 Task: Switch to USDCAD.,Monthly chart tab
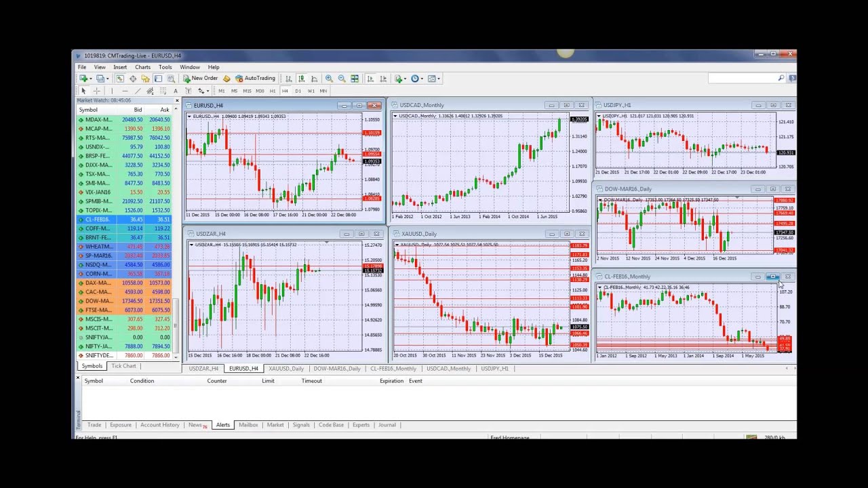click(x=448, y=369)
